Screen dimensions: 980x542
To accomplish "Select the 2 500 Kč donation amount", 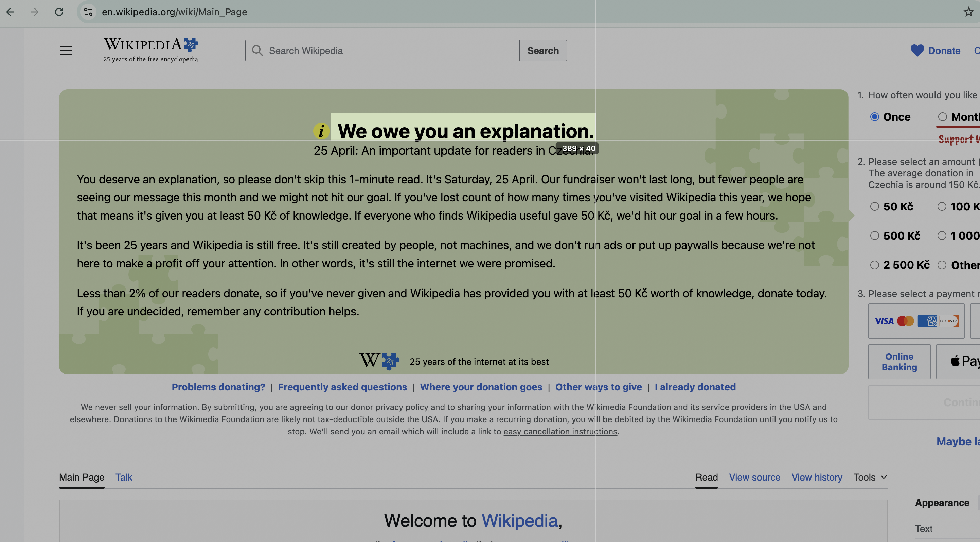I will [x=875, y=265].
